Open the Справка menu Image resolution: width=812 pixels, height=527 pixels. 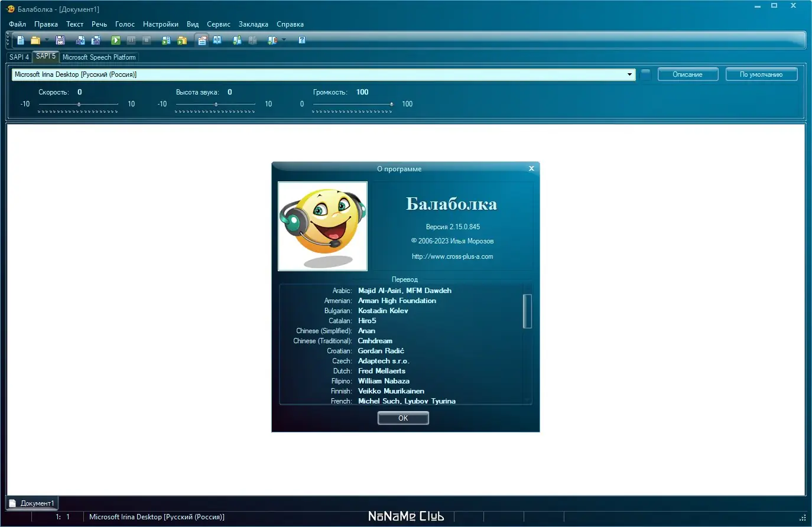[290, 24]
